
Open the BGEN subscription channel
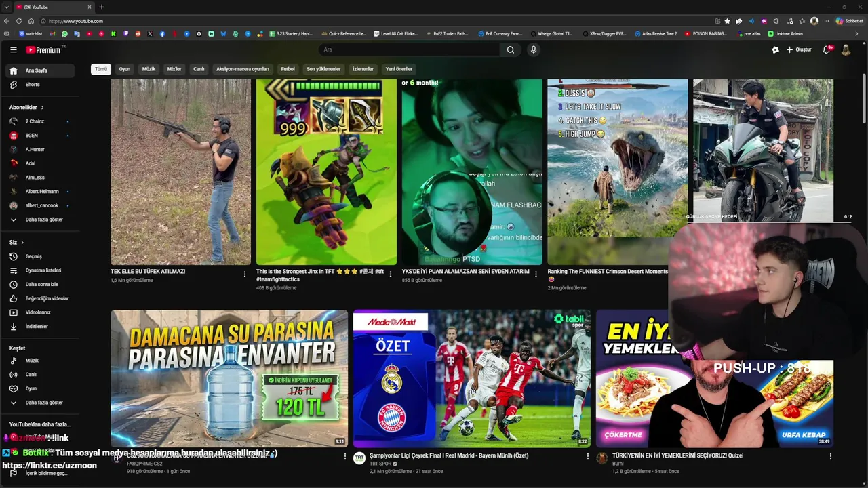[x=41, y=136]
